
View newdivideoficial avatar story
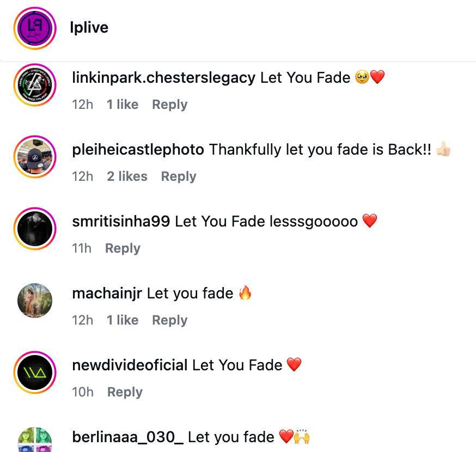[x=35, y=372]
